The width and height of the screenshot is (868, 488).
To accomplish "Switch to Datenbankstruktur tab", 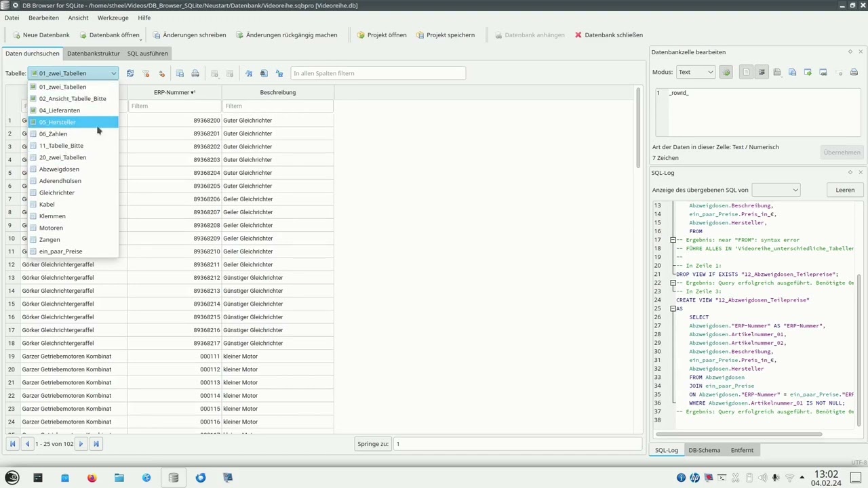I will click(x=93, y=54).
